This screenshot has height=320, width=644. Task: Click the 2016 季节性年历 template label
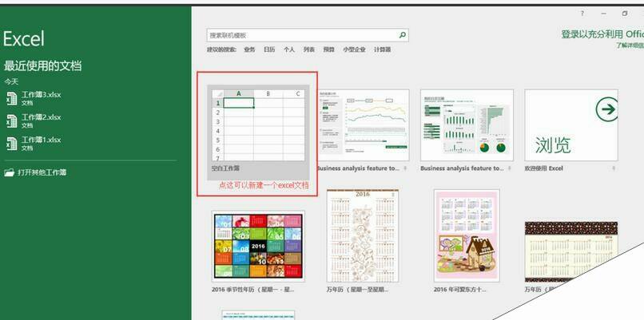click(x=253, y=289)
